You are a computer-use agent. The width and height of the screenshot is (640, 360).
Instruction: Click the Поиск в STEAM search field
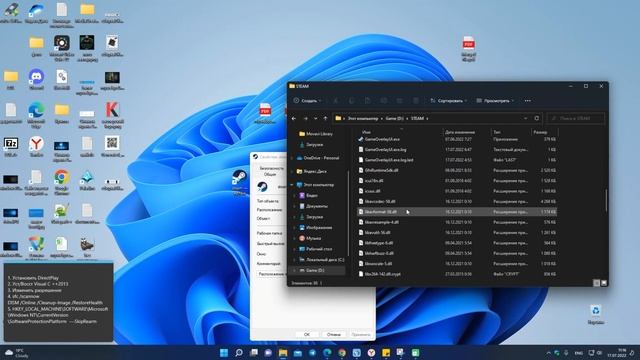pyautogui.click(x=576, y=118)
